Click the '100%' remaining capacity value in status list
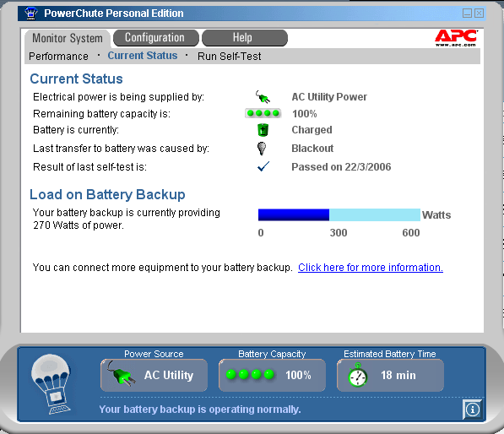 click(x=305, y=114)
